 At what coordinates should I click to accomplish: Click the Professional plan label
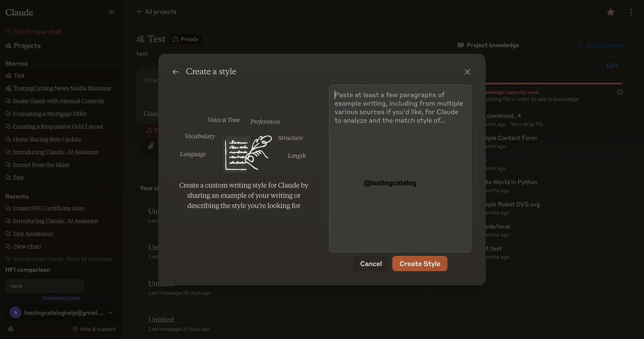tap(61, 298)
